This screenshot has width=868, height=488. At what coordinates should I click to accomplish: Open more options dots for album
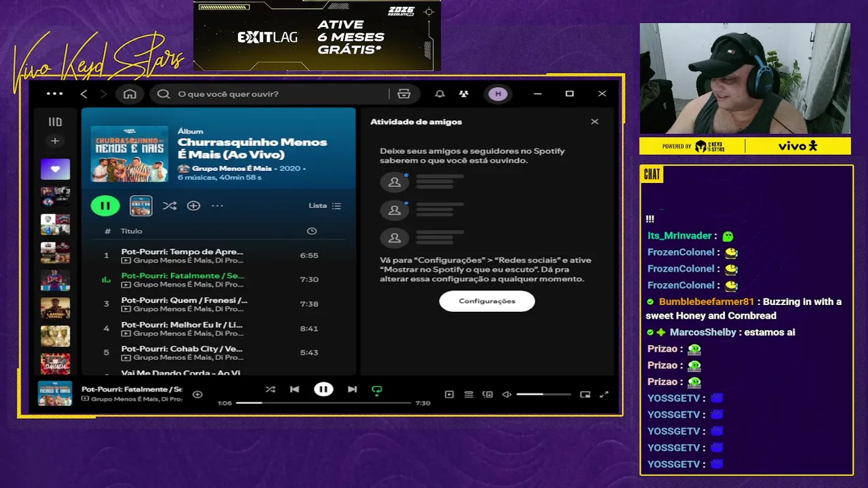coord(217,205)
